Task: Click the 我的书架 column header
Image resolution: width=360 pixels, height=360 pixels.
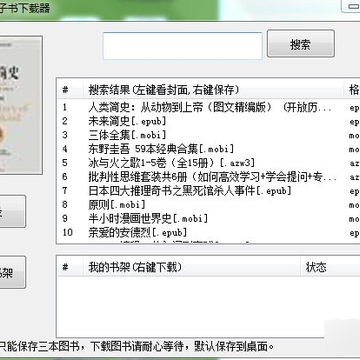Action: (192, 267)
